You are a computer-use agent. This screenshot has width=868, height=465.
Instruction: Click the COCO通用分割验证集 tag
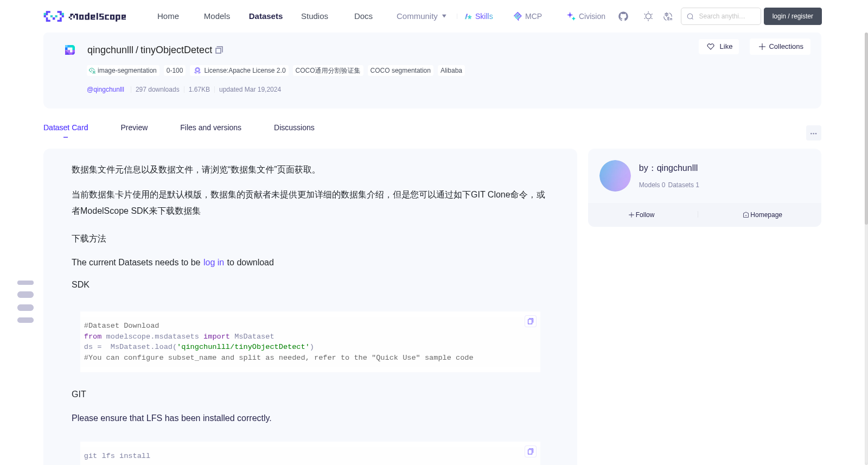point(328,71)
